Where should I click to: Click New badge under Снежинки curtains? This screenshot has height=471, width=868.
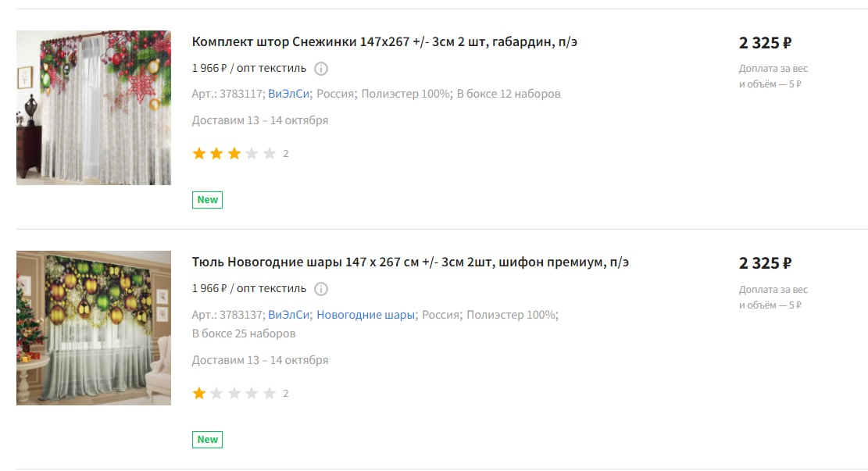(208, 200)
